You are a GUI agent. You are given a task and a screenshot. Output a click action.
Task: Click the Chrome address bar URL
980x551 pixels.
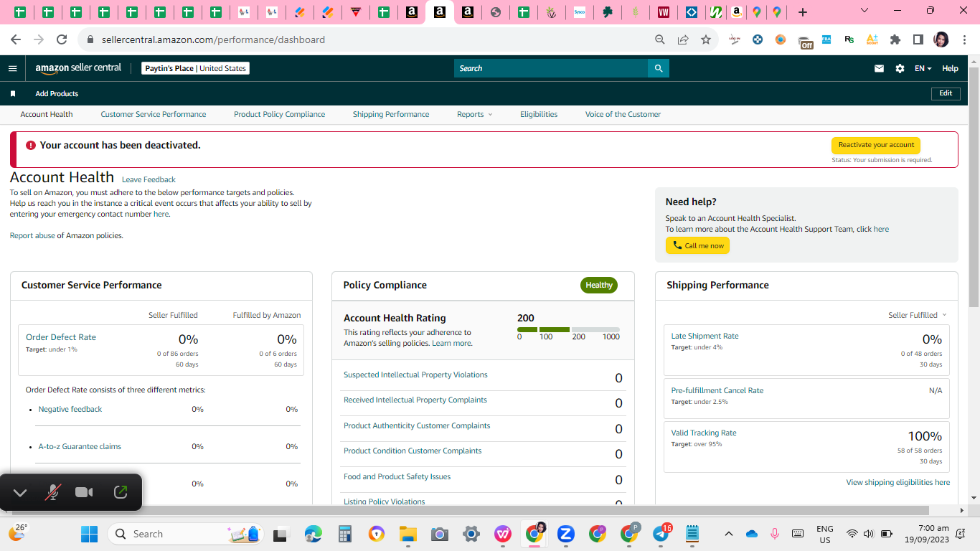213,39
